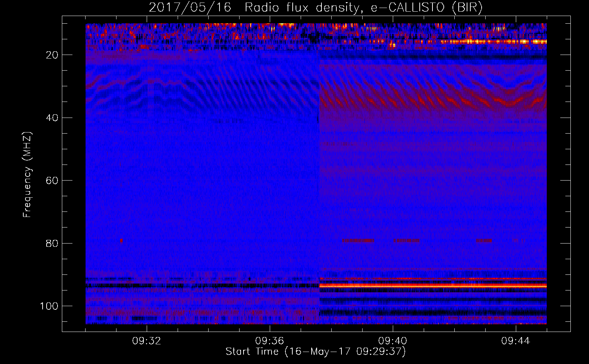The height and width of the screenshot is (364, 589).
Task: Click the 09:32 time tick label
Action: pos(147,341)
